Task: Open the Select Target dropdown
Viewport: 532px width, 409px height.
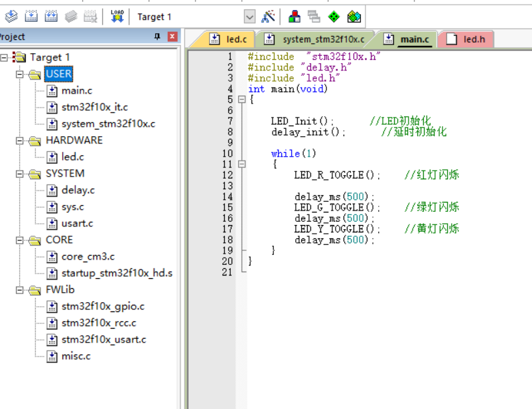Action: (x=249, y=17)
